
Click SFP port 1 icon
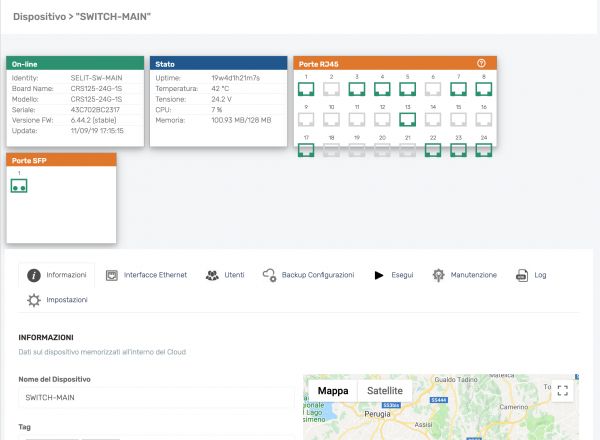coord(19,186)
